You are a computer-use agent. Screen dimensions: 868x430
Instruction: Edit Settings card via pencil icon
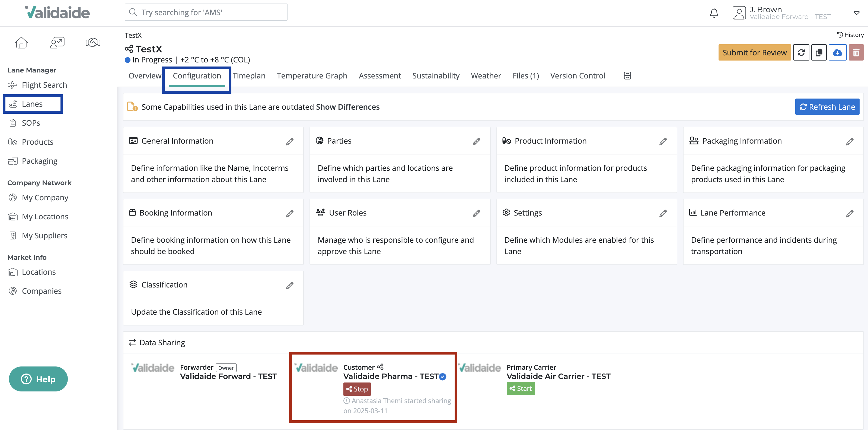coord(663,213)
